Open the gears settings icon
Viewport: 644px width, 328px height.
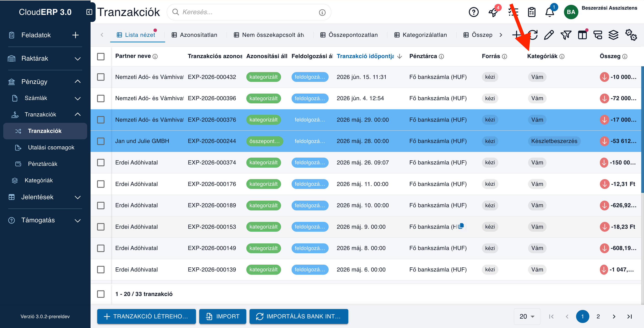click(631, 35)
